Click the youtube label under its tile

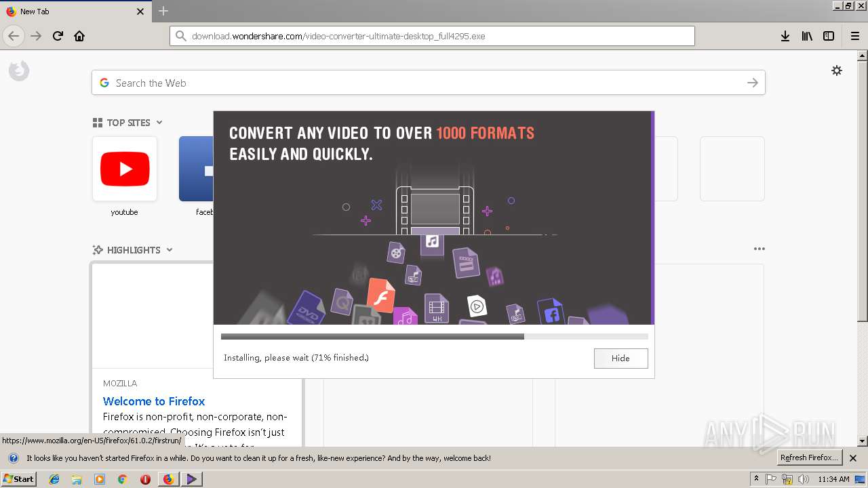click(124, 212)
